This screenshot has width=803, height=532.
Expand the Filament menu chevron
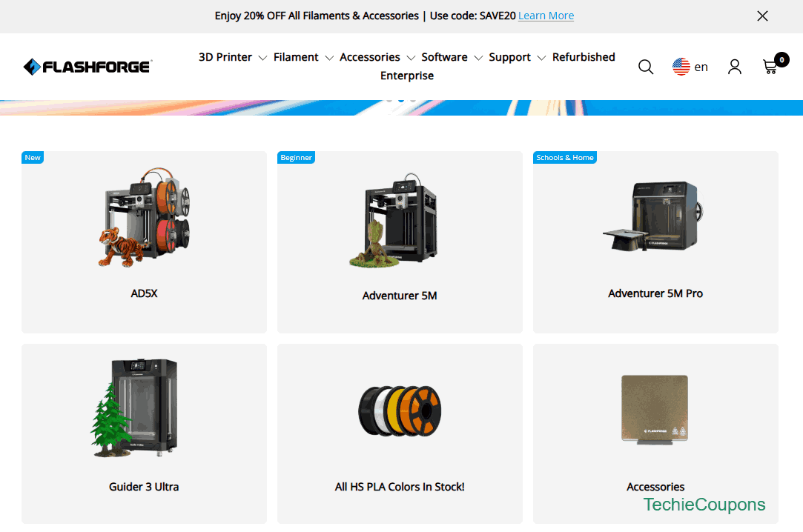329,58
